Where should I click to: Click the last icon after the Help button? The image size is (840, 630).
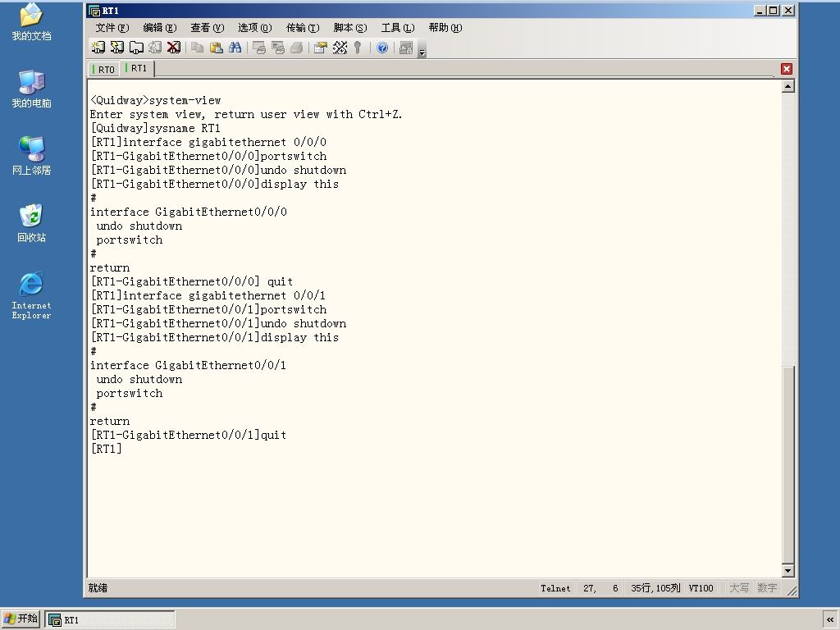tap(406, 48)
